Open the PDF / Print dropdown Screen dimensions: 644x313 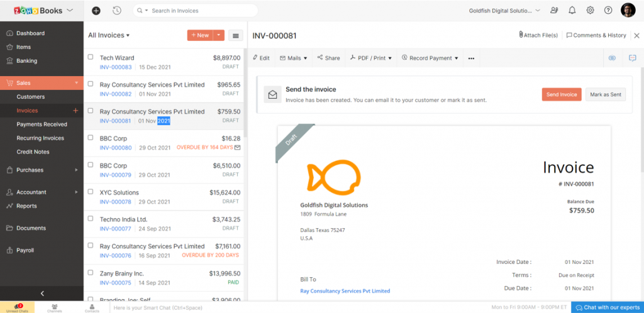pos(371,58)
